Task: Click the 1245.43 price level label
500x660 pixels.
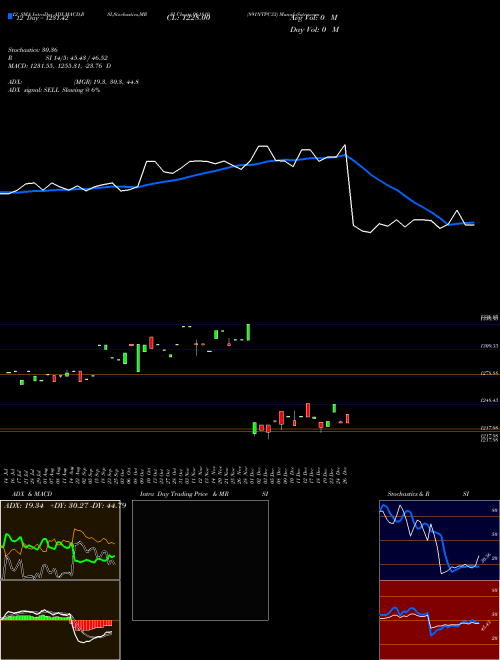Action: 489,401
